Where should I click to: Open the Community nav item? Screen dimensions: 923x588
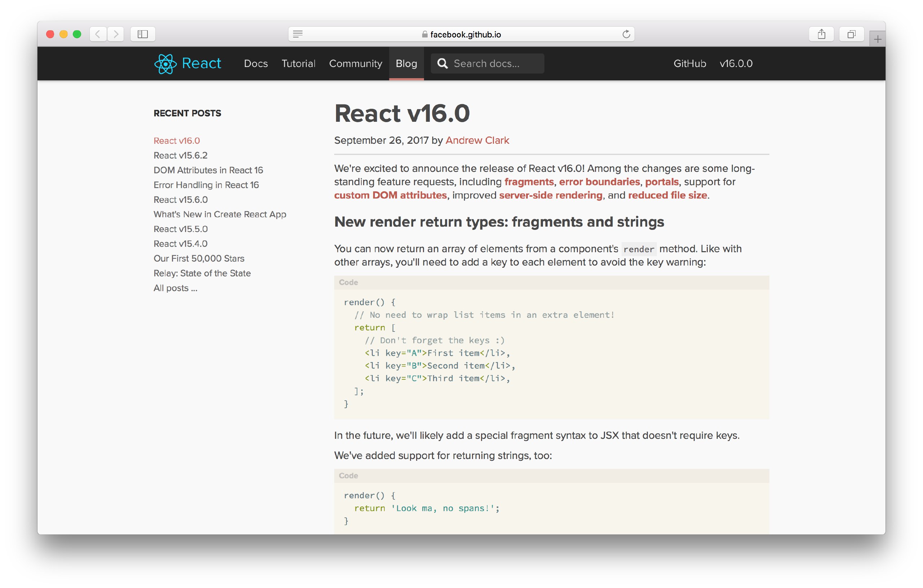(355, 63)
